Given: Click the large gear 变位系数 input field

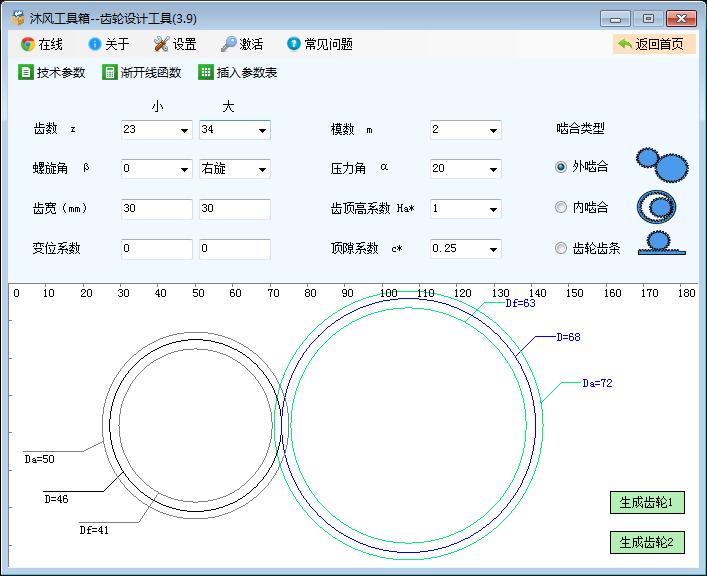Looking at the screenshot, I should tap(234, 248).
